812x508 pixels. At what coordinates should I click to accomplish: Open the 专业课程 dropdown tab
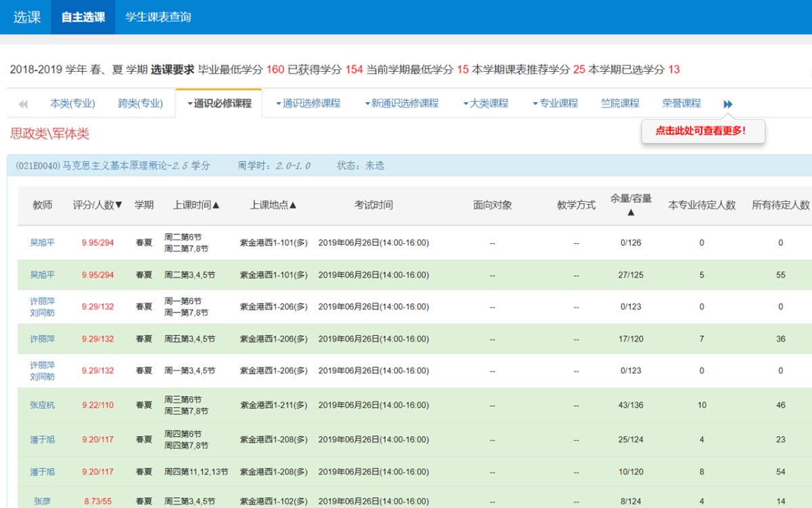[x=555, y=104]
